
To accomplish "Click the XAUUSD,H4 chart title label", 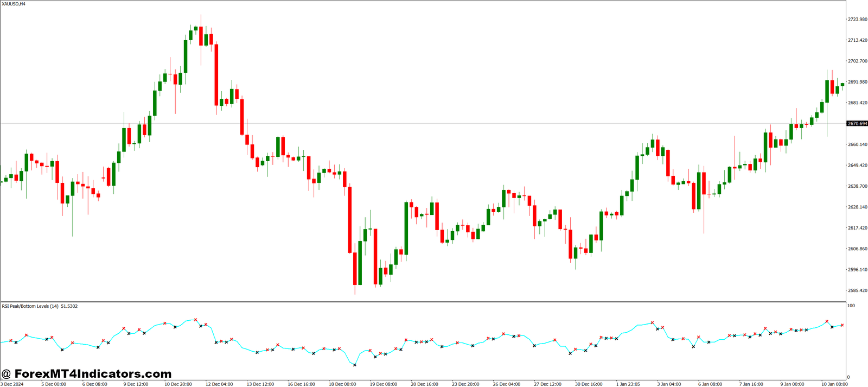I will click(x=14, y=4).
